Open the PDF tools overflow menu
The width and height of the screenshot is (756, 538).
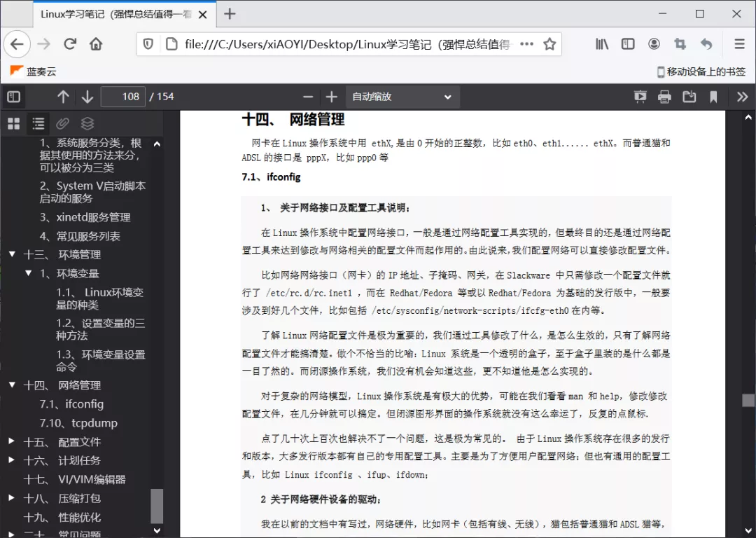742,97
